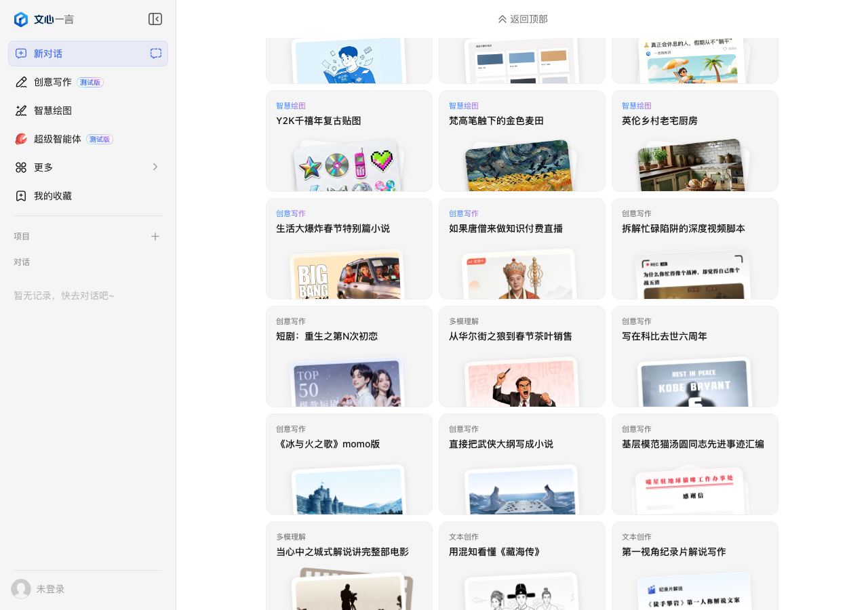Click the 文心一言 logo icon

click(x=21, y=19)
